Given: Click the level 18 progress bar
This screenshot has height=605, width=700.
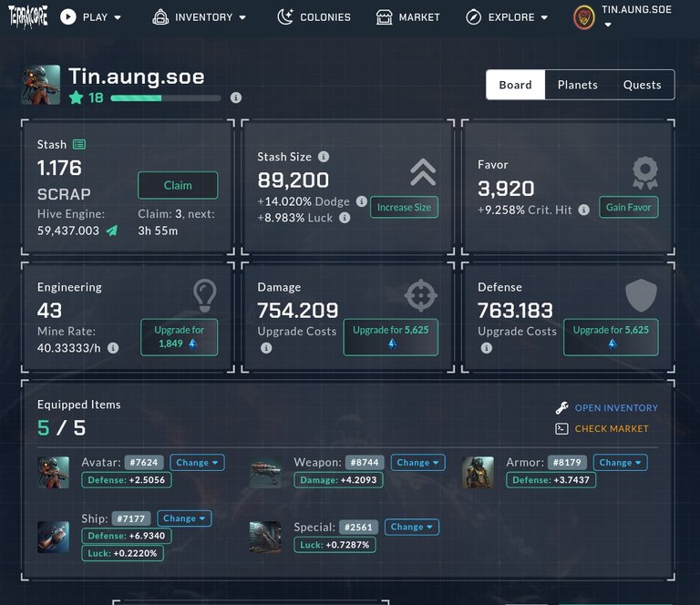Looking at the screenshot, I should pos(166,98).
